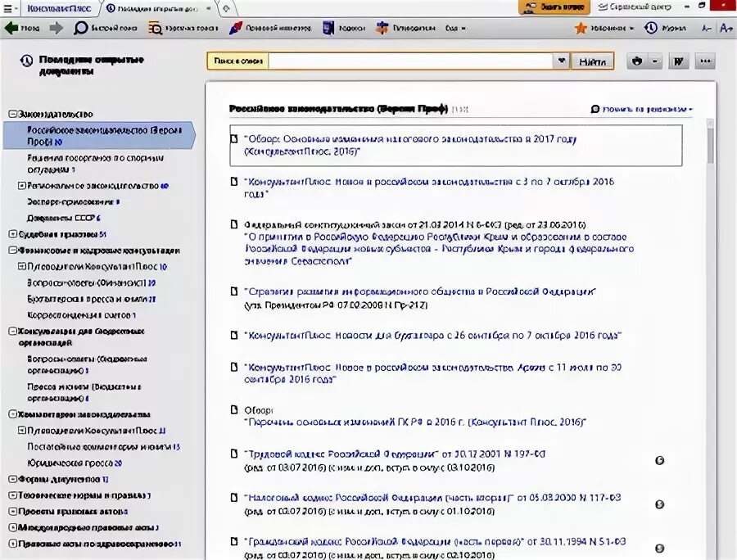Select Корреспонденция счетов tree item
This screenshot has height=560, width=737.
point(81,315)
